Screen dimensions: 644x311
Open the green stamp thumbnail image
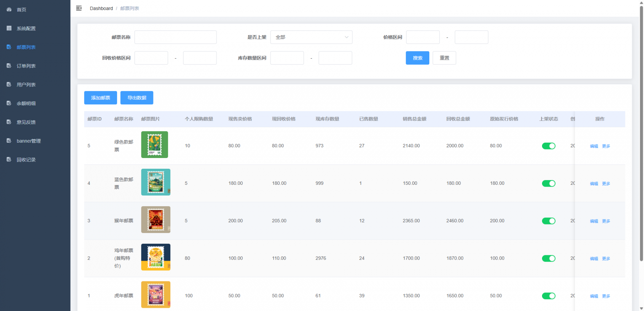[x=155, y=144]
